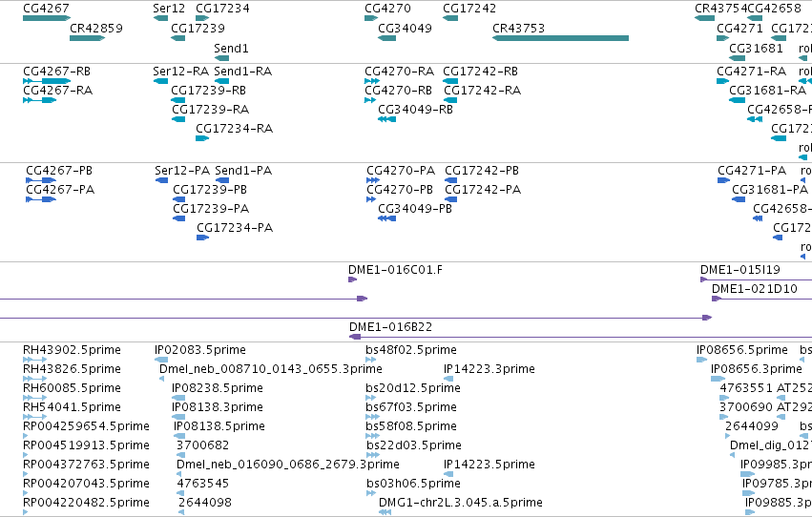Click EST RH54041.5prime
812x517 pixels.
coord(34,417)
